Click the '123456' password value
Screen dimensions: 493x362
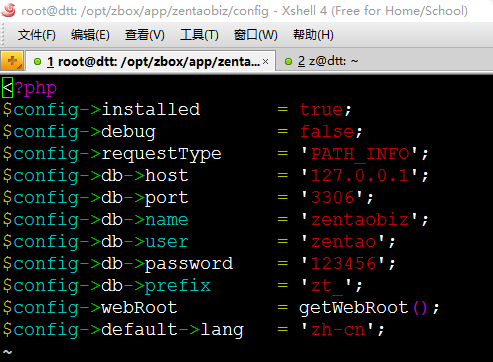click(344, 263)
